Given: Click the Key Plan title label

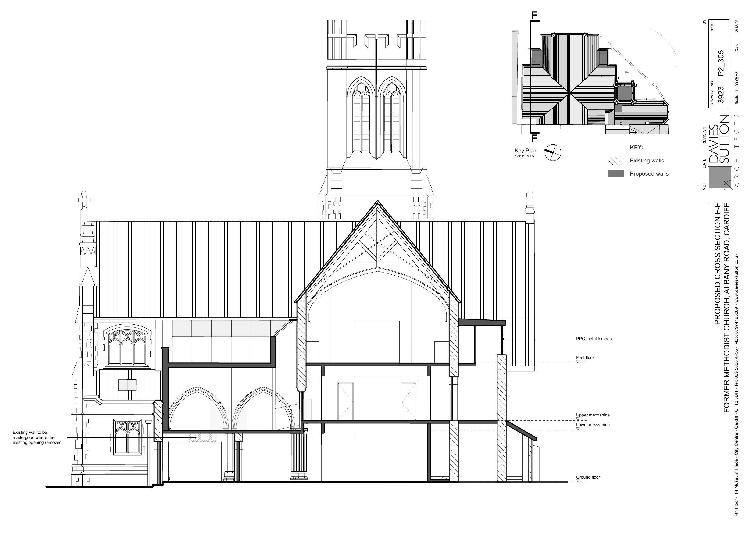Looking at the screenshot, I should coord(526,151).
